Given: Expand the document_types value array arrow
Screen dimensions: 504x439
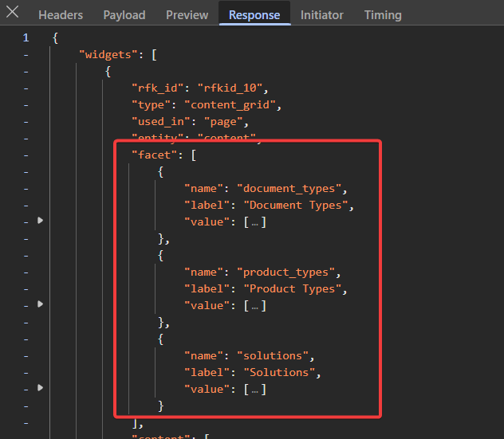Looking at the screenshot, I should point(41,221).
